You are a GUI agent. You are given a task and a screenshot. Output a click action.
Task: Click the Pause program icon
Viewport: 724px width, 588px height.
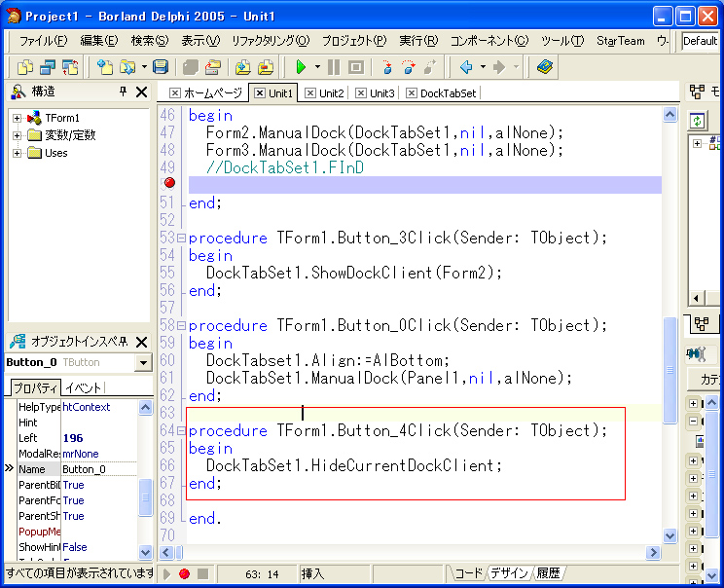[334, 67]
